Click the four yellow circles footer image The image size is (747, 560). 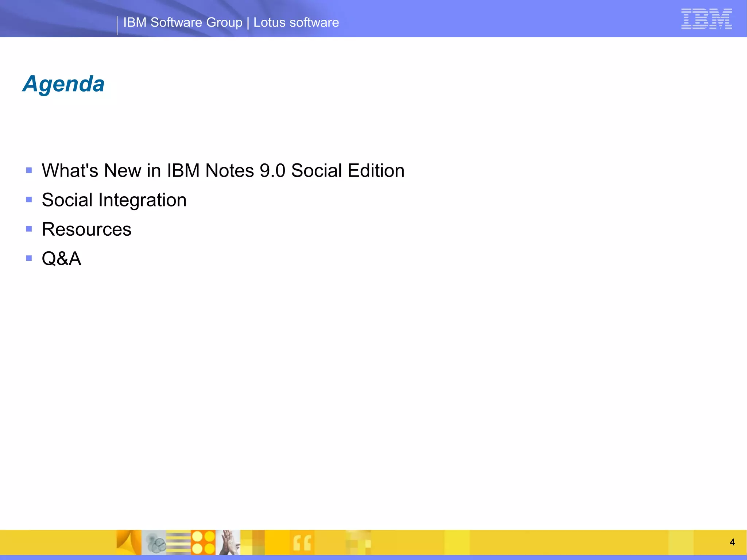point(203,542)
